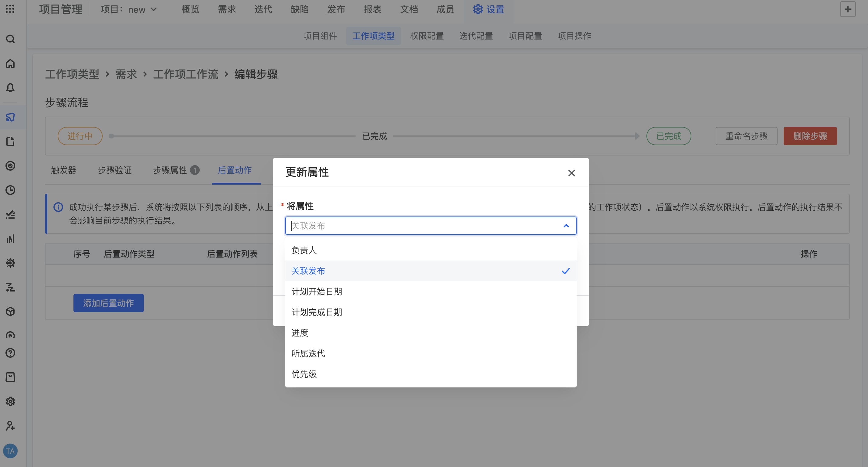Select the project management megaphone icon
Screen dimensions: 868x467
[x=10, y=117]
